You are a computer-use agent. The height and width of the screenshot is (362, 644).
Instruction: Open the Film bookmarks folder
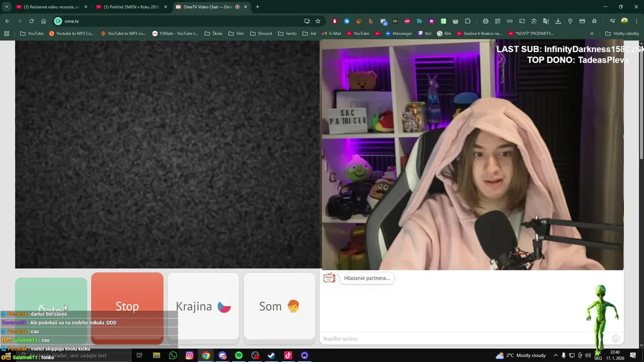click(x=236, y=34)
